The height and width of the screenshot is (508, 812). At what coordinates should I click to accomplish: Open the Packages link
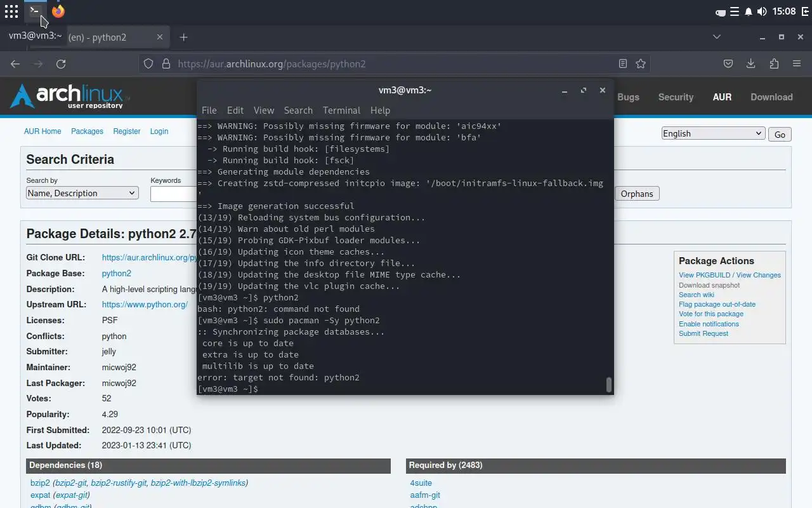pos(87,131)
